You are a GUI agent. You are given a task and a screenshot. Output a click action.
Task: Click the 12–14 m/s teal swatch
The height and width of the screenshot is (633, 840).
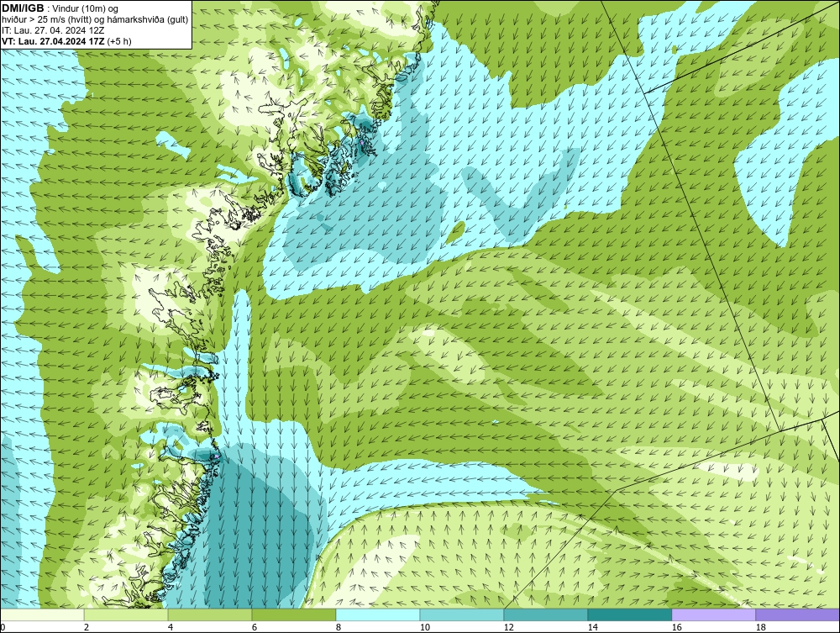coord(546,615)
